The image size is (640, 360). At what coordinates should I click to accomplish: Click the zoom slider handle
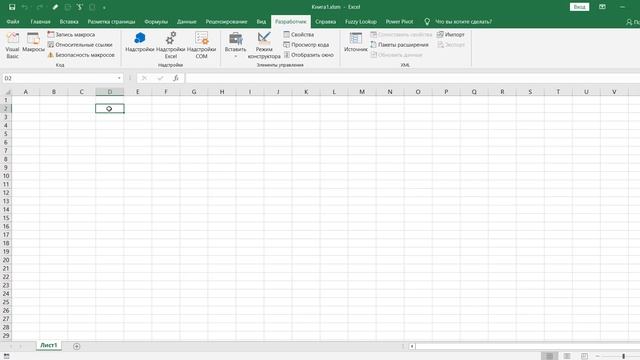[623, 356]
